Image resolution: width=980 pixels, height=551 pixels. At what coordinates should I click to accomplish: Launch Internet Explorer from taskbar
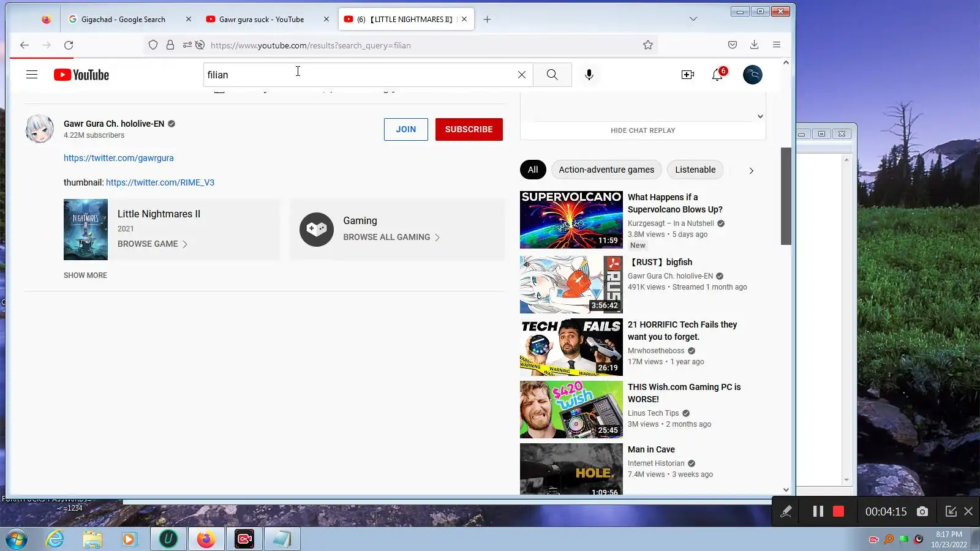55,539
